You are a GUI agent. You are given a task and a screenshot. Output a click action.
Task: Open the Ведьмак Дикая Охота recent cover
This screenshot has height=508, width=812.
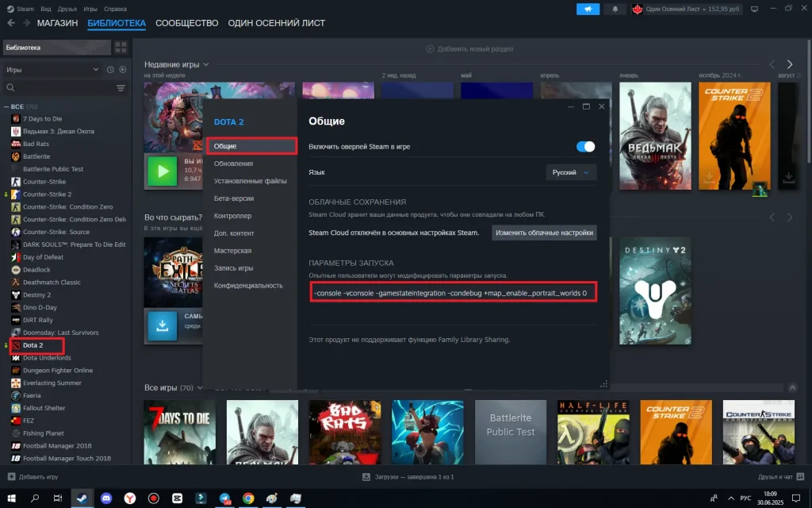click(x=655, y=136)
